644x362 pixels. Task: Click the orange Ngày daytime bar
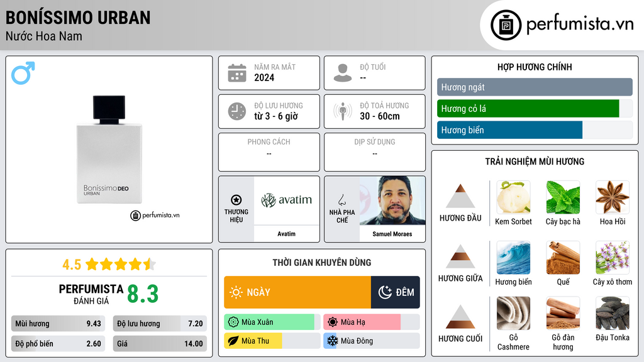point(297,292)
